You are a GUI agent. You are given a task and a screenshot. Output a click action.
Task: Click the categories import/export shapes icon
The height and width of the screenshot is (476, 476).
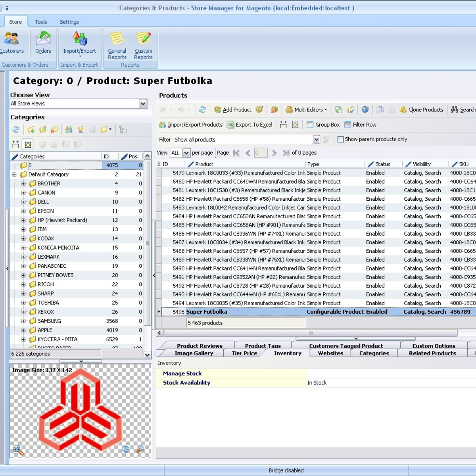coord(69,130)
